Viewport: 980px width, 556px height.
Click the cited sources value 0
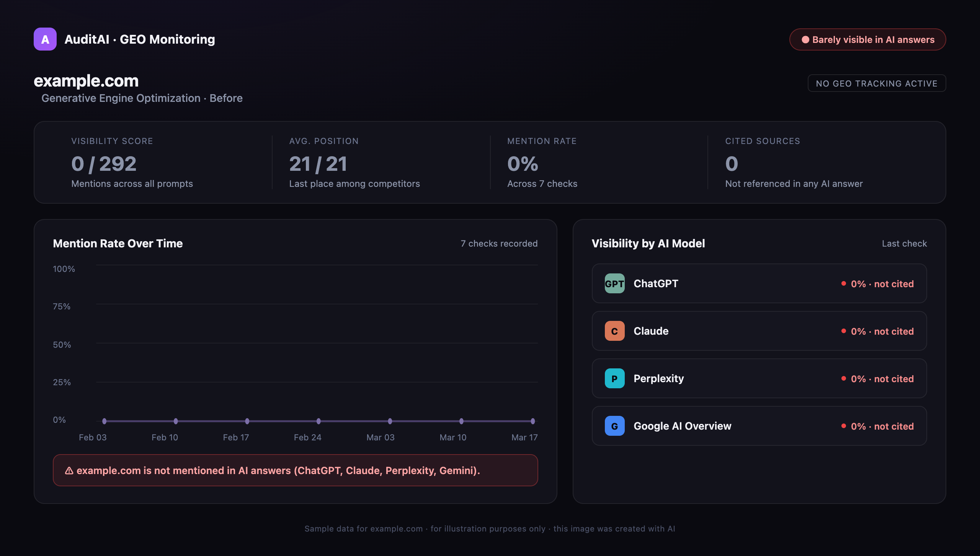732,164
